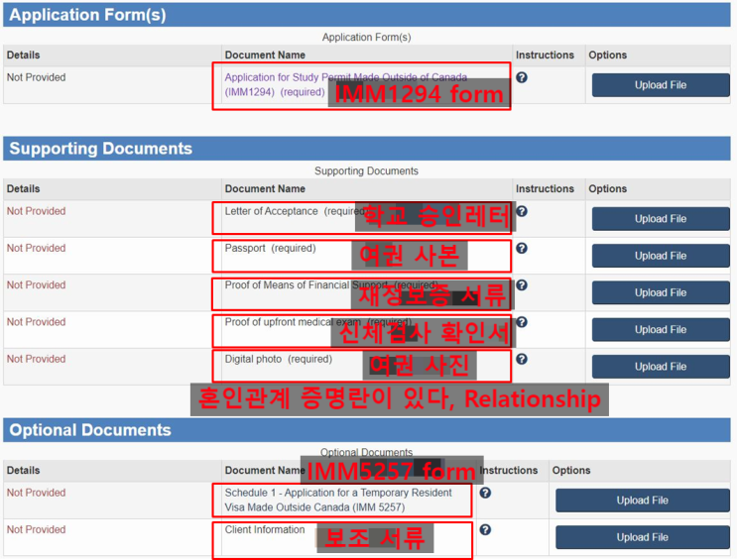Image resolution: width=737 pixels, height=560 pixels.
Task: Open instructions help icon for IMM1294 form
Action: [x=522, y=77]
